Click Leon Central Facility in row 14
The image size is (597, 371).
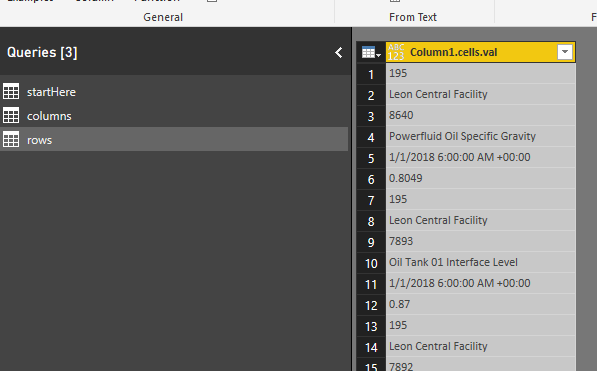click(480, 346)
